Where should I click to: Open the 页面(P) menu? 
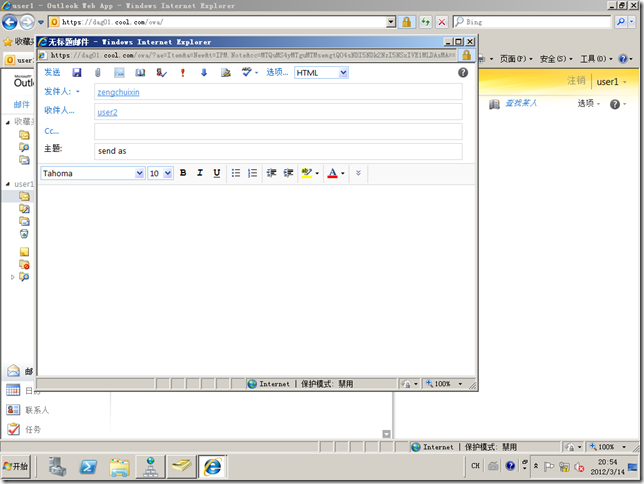516,59
